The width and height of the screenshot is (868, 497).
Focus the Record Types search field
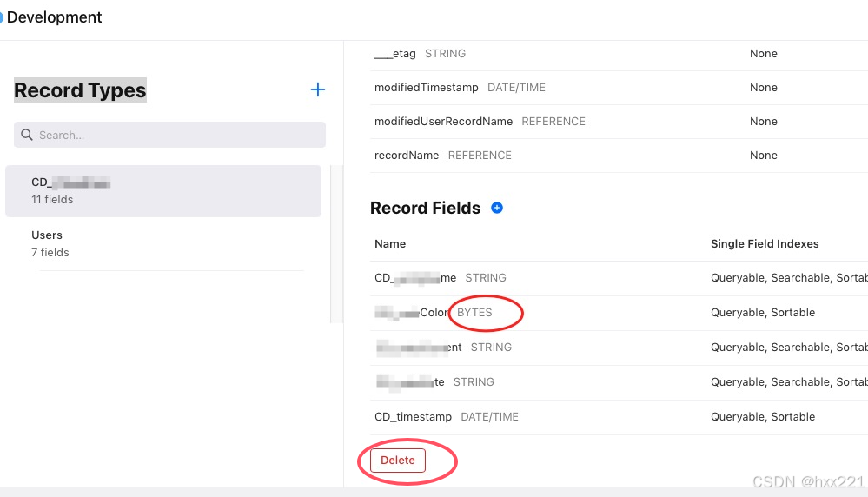tap(170, 135)
